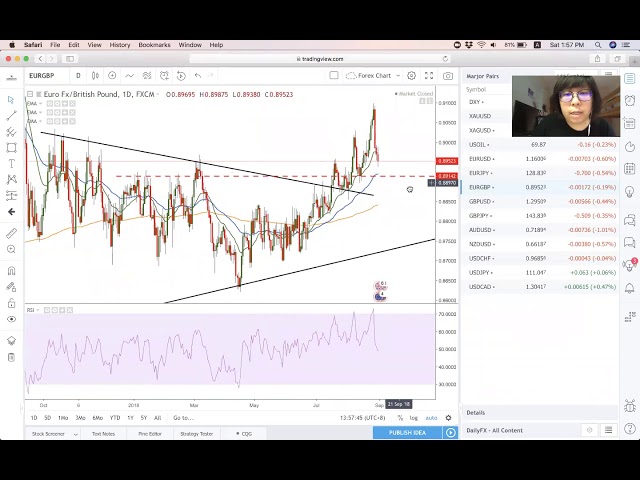640x480 pixels.
Task: Open chart settings gear in top toolbar
Action: coord(411,76)
